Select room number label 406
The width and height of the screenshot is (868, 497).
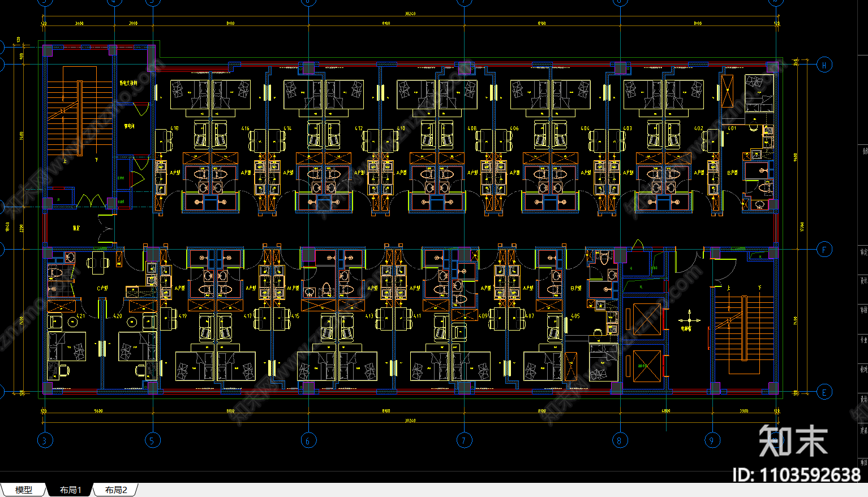click(x=514, y=128)
